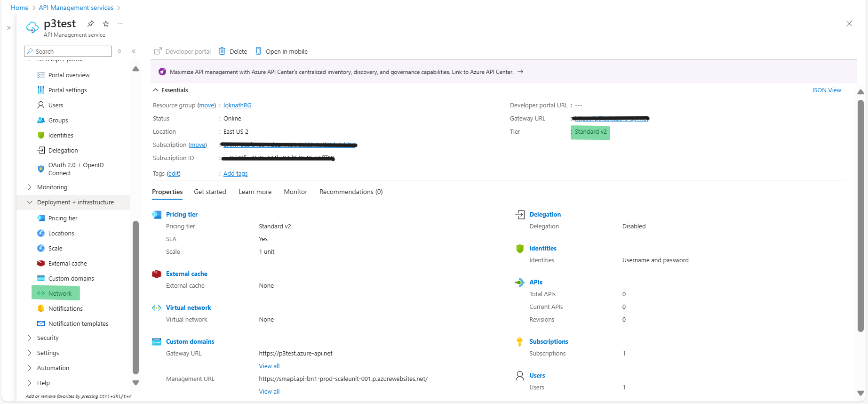Click the Virtual network heading link
The height and width of the screenshot is (404, 868).
point(189,307)
